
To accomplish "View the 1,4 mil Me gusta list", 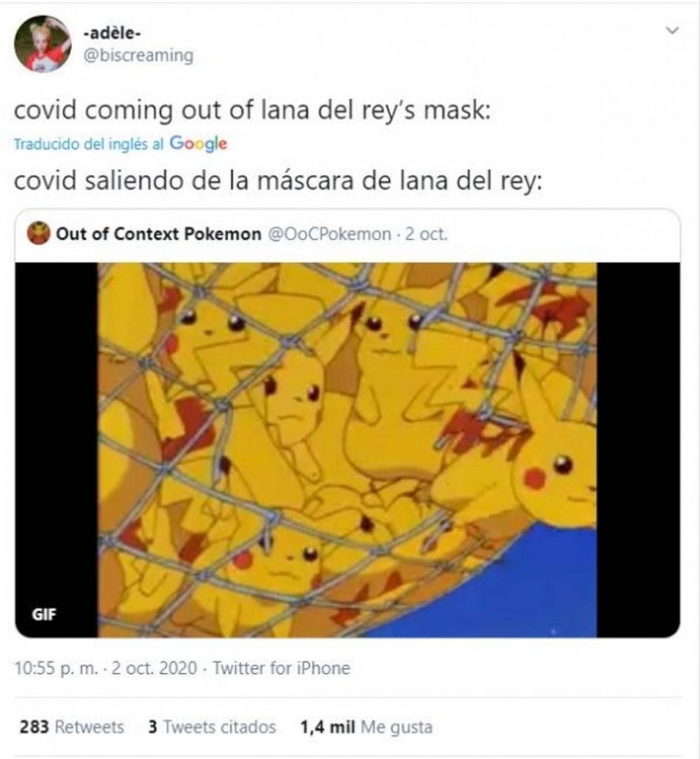I will pyautogui.click(x=365, y=726).
